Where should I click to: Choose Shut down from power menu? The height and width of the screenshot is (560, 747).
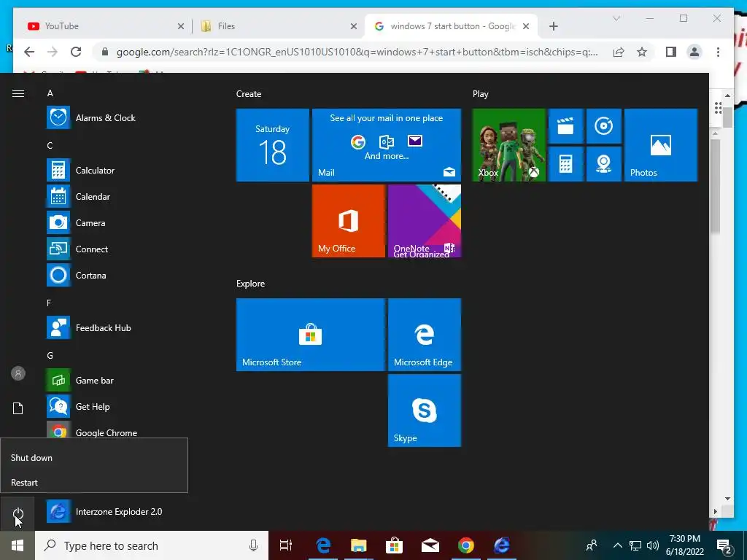[x=94, y=458]
